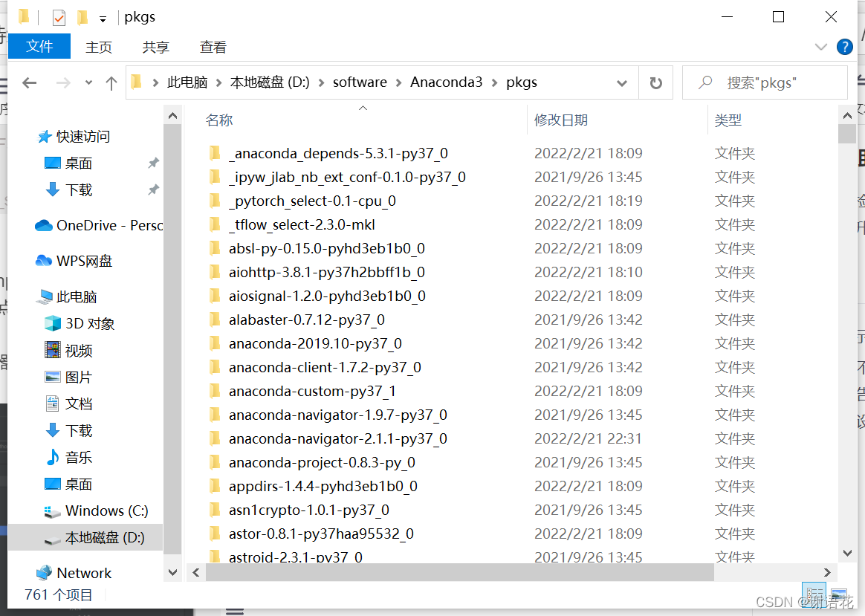865x616 pixels.
Task: Go forward with the right arrow
Action: (63, 82)
